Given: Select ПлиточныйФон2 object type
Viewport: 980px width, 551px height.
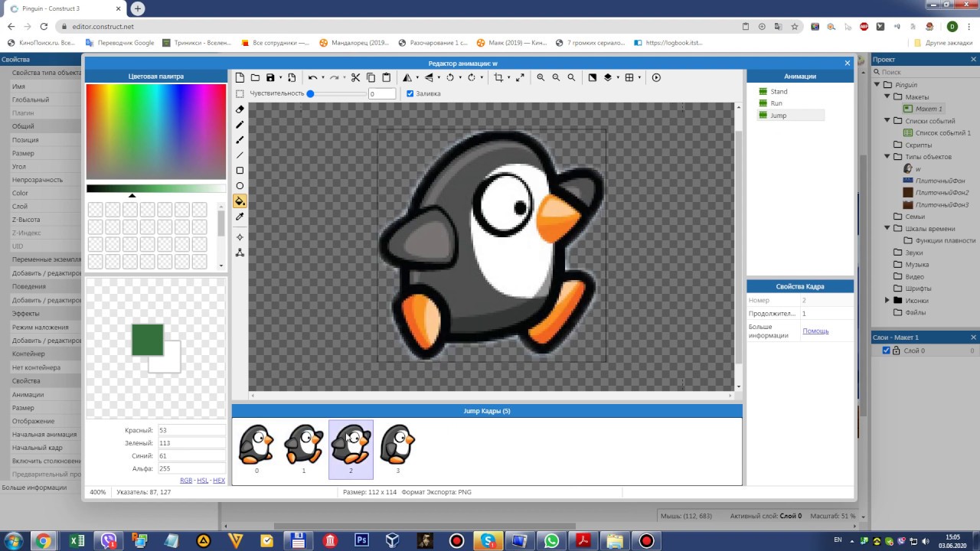Looking at the screenshot, I should [x=942, y=193].
